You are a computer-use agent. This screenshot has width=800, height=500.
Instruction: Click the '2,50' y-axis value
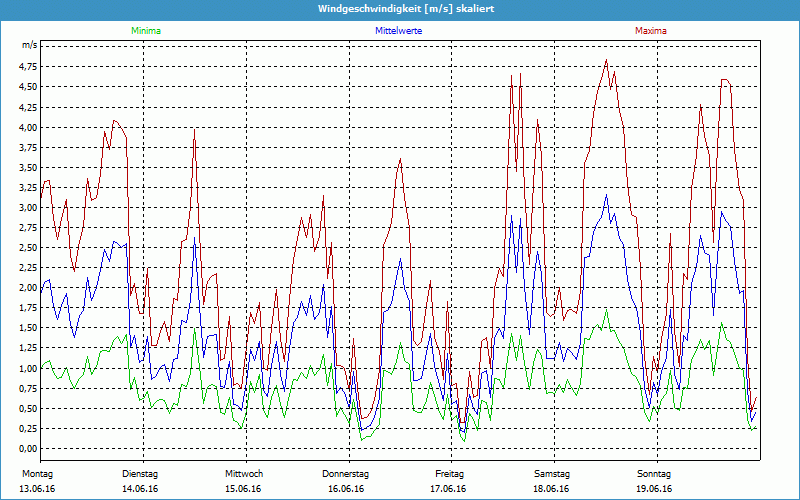pos(29,247)
